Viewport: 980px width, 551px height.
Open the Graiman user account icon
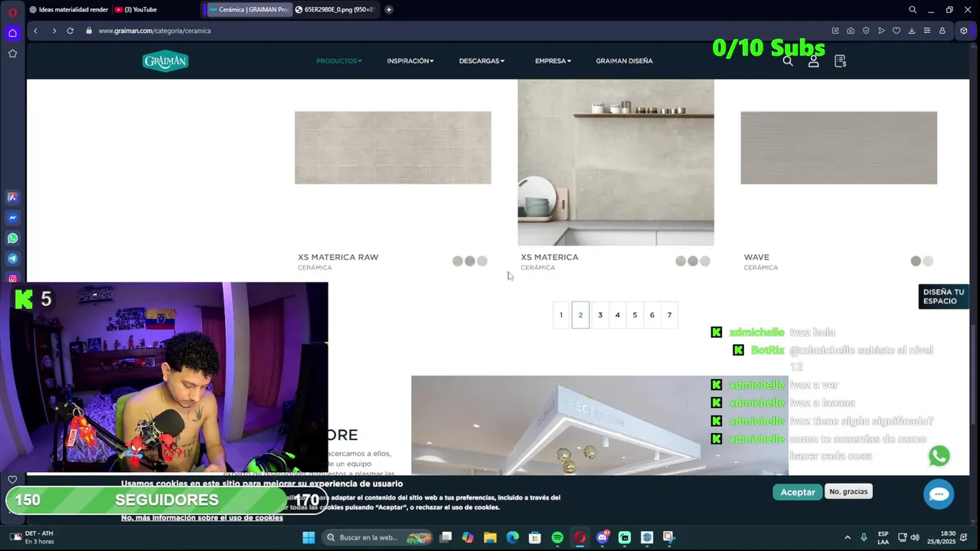[x=814, y=61]
